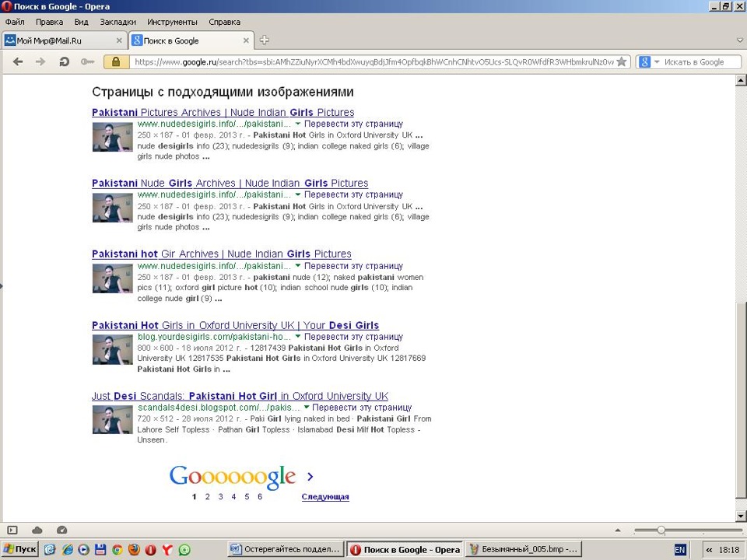Click Перевести эту страницу for scandals4desi.blogspot.com
The image size is (747, 560).
coord(362,408)
